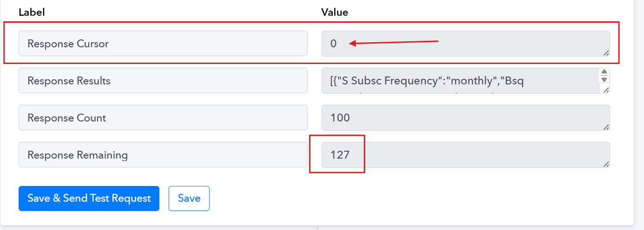Screen dimensions: 644x230
Task: Focus the Response Remaining label field
Action: (x=163, y=155)
